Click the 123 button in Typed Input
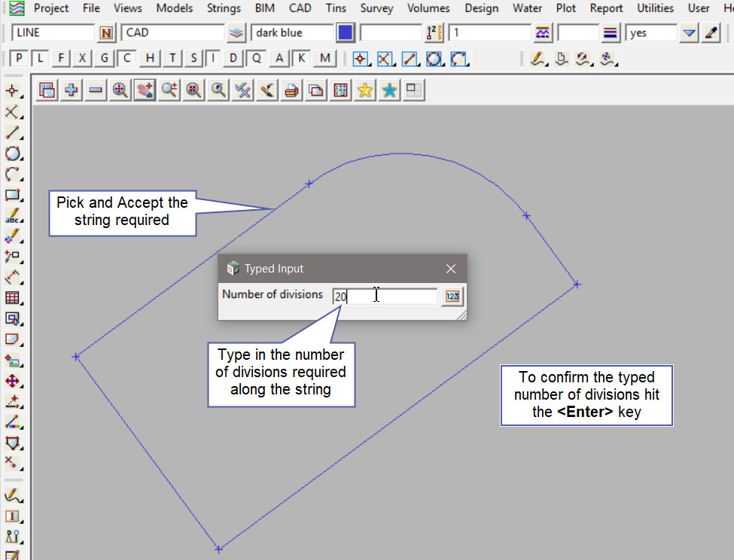The width and height of the screenshot is (734, 560). point(452,297)
